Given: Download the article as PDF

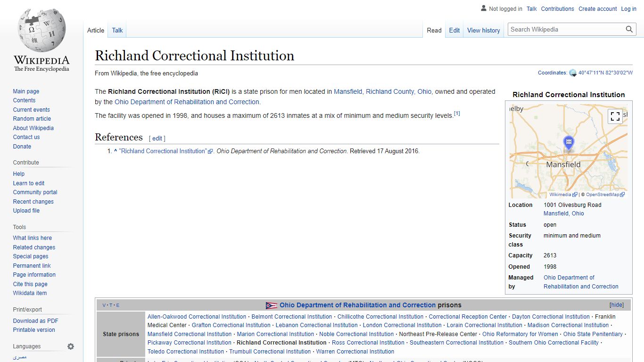Looking at the screenshot, I should (x=36, y=321).
